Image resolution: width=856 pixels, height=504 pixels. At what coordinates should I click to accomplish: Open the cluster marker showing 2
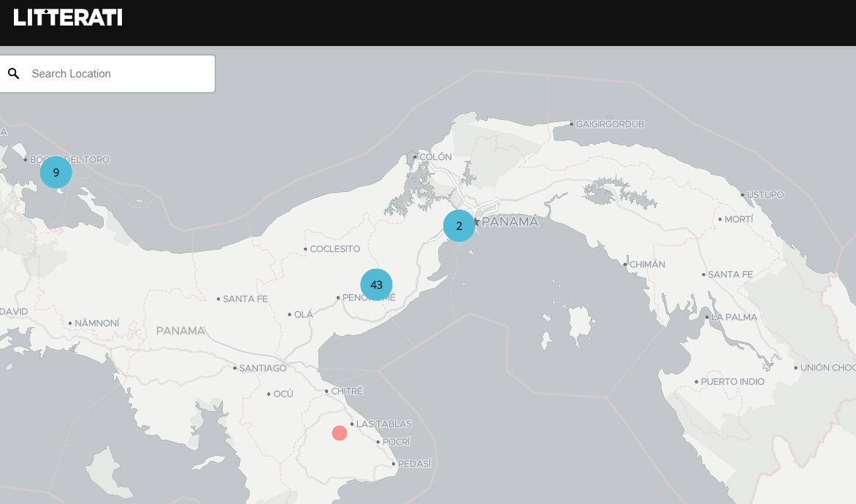point(459,226)
